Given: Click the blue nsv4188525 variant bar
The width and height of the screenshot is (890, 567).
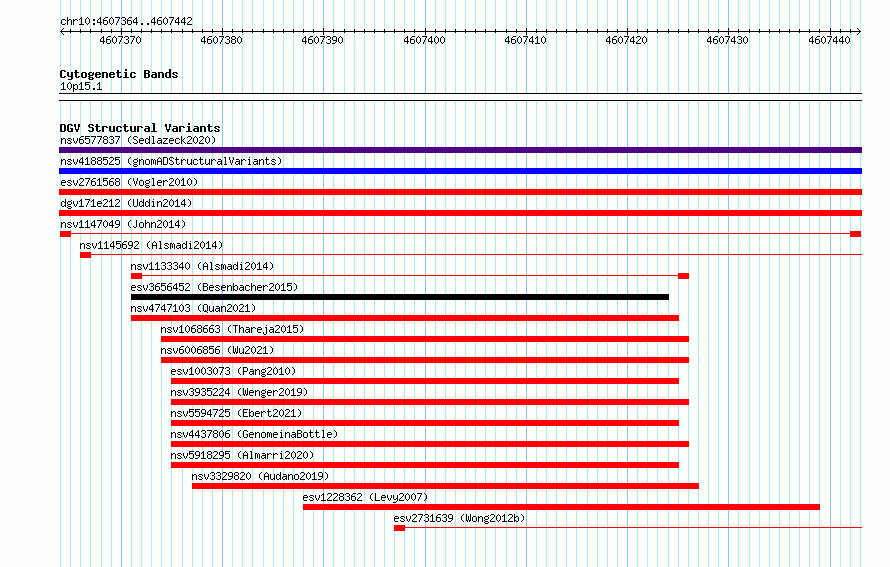Looking at the screenshot, I should 460,171.
